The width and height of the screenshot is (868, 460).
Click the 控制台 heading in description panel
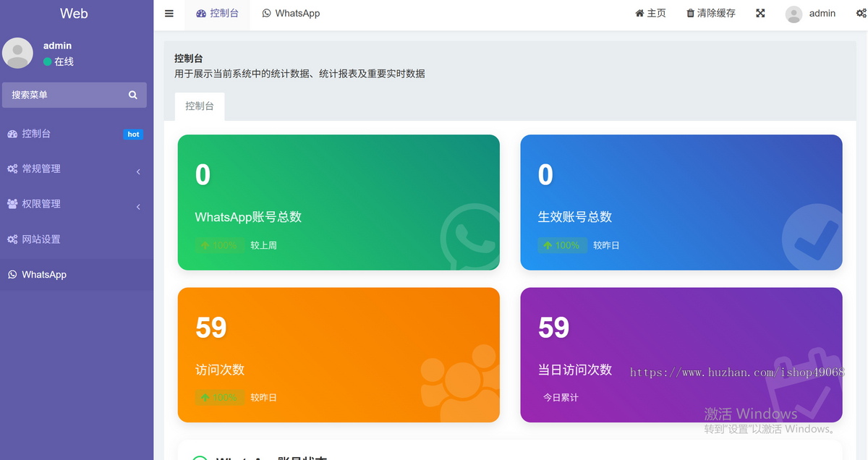pyautogui.click(x=189, y=59)
